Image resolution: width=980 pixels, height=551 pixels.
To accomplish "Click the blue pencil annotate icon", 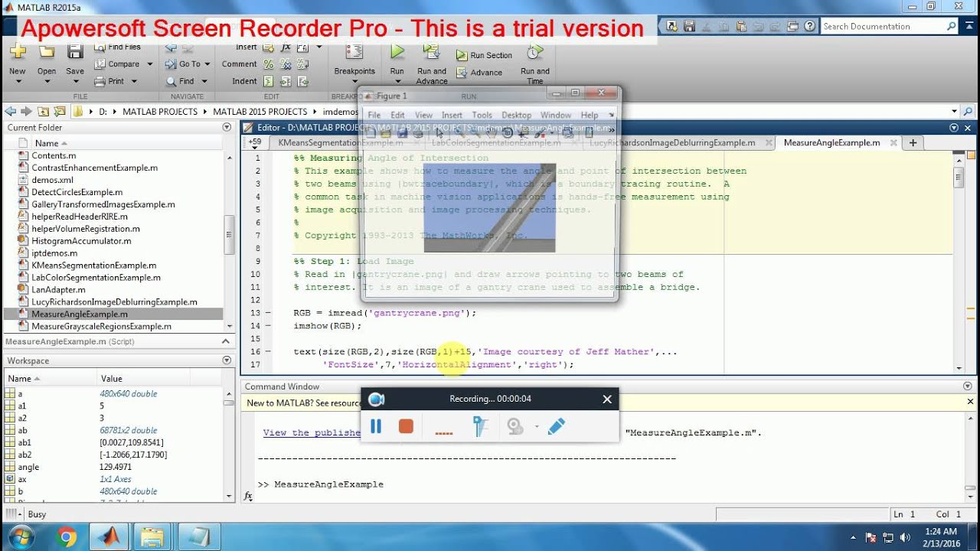I will (557, 426).
